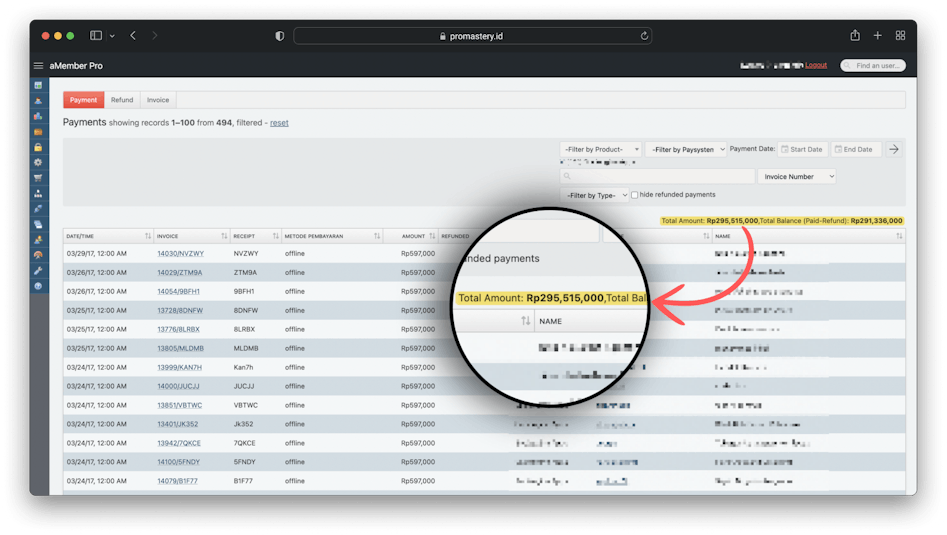947x535 pixels.
Task: Switch to the Refund tab
Action: click(x=122, y=100)
